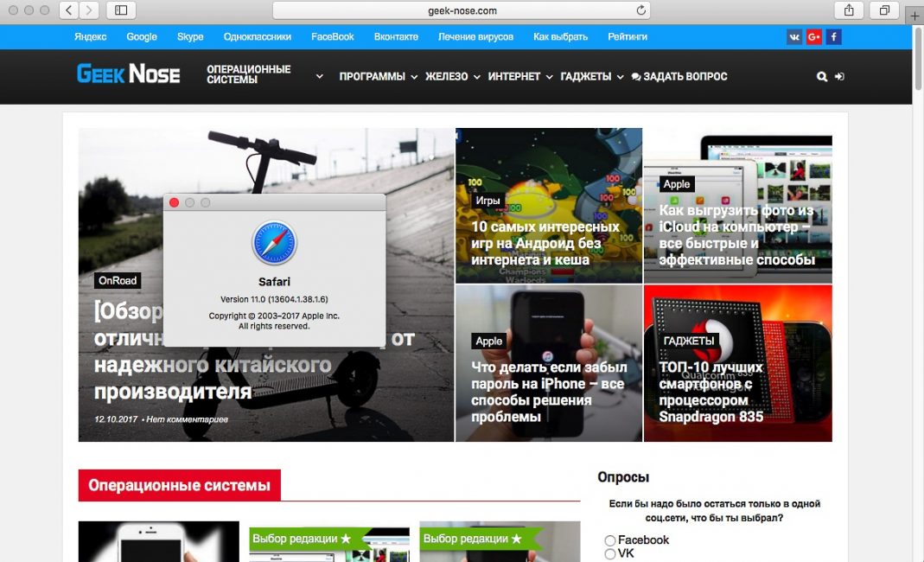Open the Вконтакте top bar link
924x562 pixels.
(396, 36)
